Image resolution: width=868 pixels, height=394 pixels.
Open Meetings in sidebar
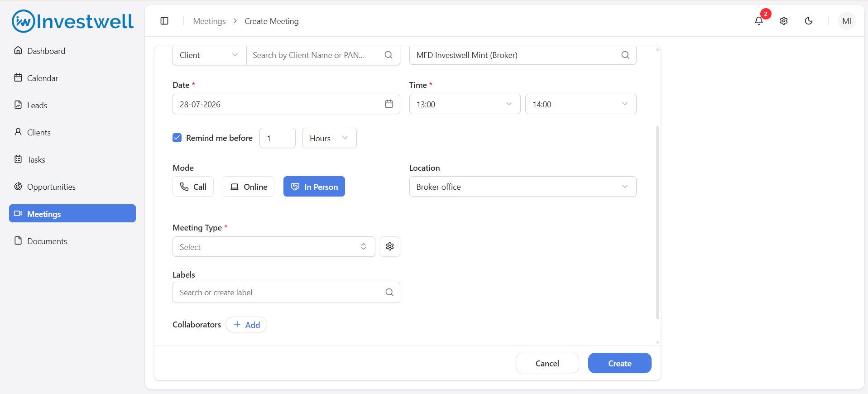tap(72, 213)
